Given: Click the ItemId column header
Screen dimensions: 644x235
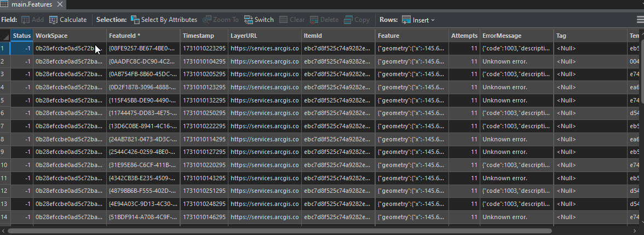Looking at the screenshot, I should [x=338, y=36].
